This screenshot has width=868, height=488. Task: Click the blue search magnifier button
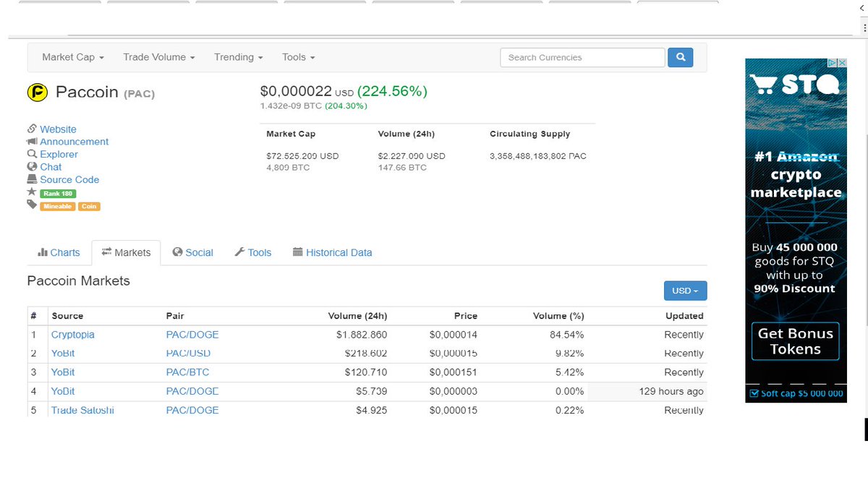click(681, 57)
